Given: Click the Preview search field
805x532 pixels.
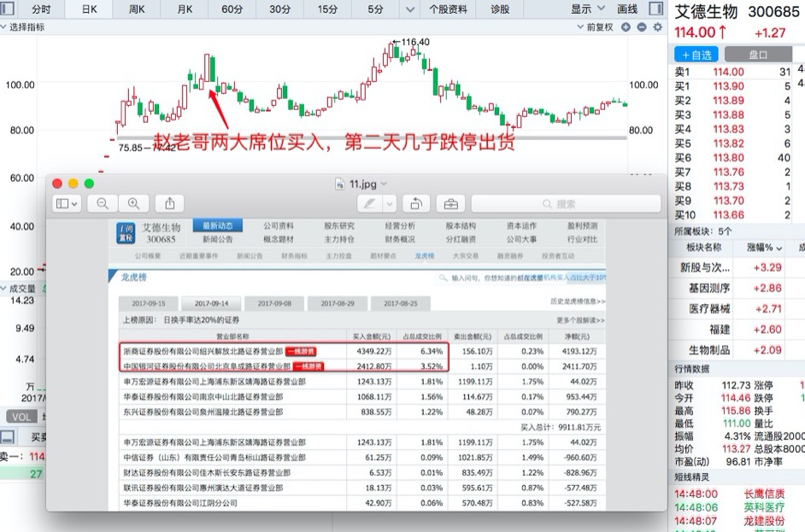Looking at the screenshot, I should click(x=566, y=203).
